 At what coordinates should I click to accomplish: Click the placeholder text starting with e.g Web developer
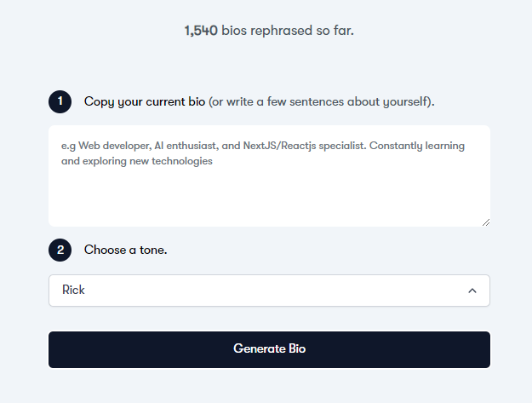tap(263, 146)
